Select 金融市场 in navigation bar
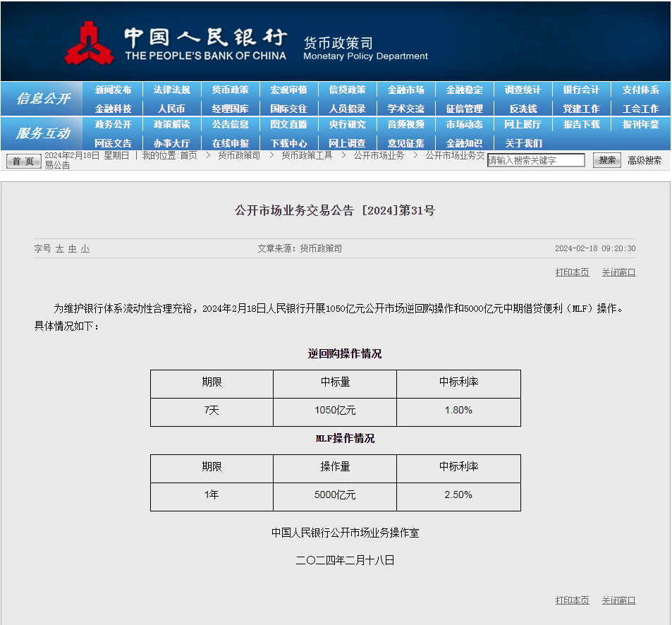Image resolution: width=672 pixels, height=625 pixels. (x=405, y=90)
